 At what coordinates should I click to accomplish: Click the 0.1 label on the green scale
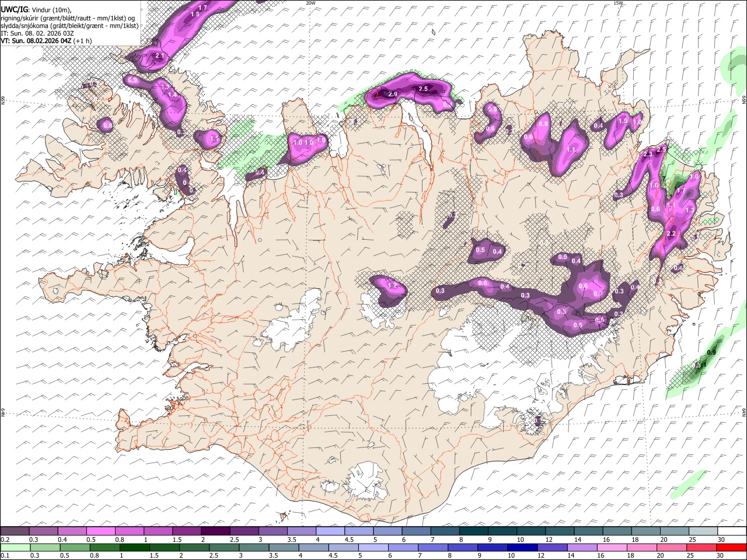point(4,556)
